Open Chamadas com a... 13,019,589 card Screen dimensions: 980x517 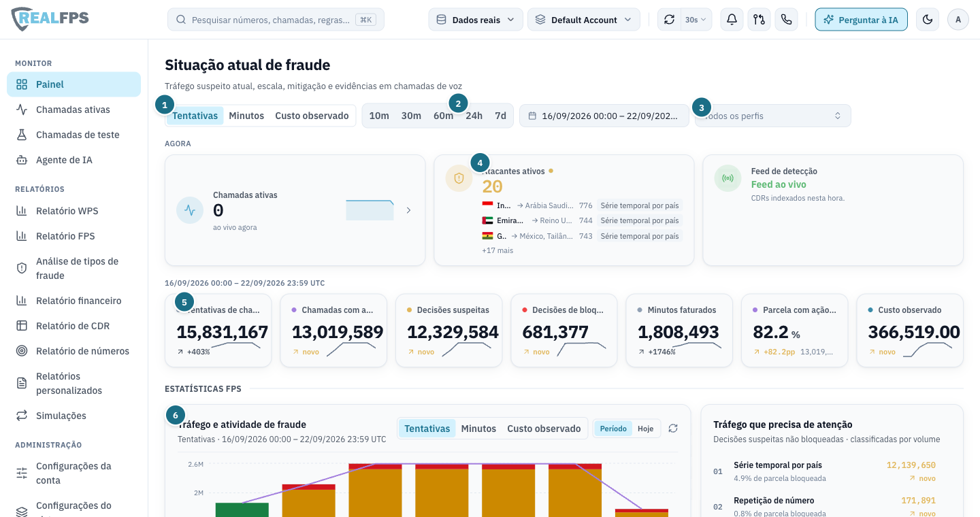click(333, 331)
